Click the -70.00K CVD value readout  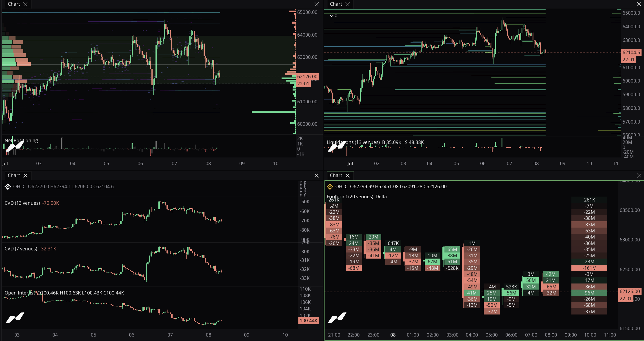click(51, 203)
